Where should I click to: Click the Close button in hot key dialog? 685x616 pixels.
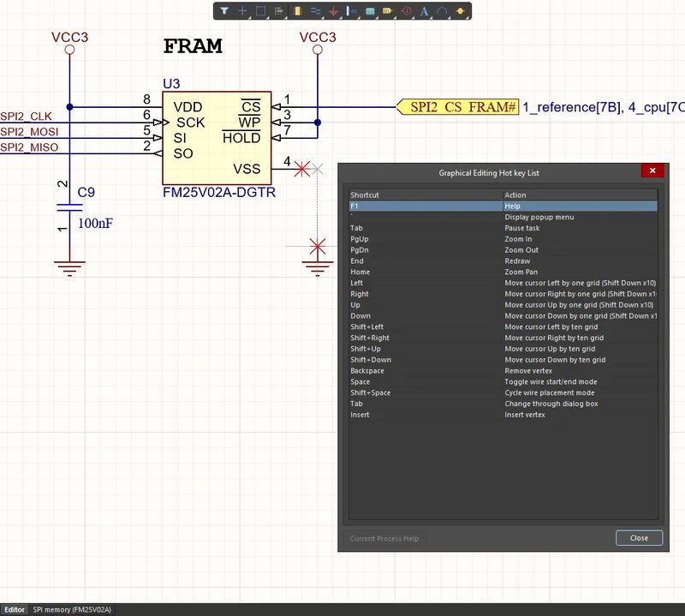click(639, 538)
